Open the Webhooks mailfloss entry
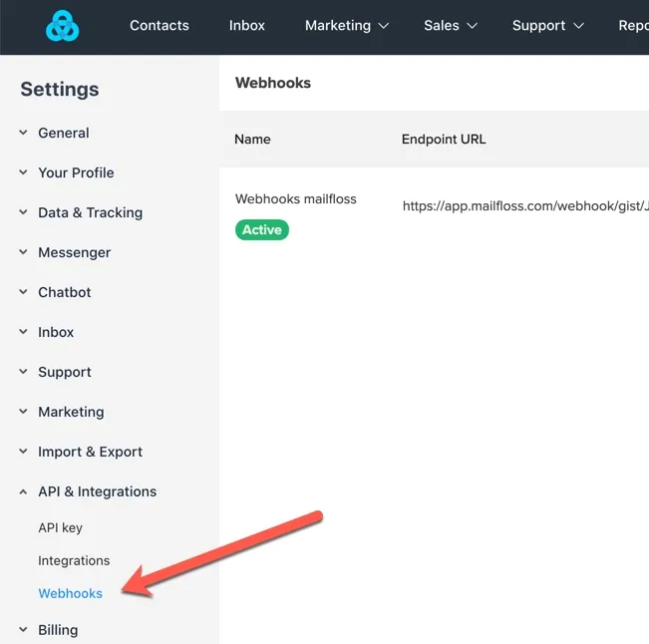The height and width of the screenshot is (644, 649). [295, 199]
